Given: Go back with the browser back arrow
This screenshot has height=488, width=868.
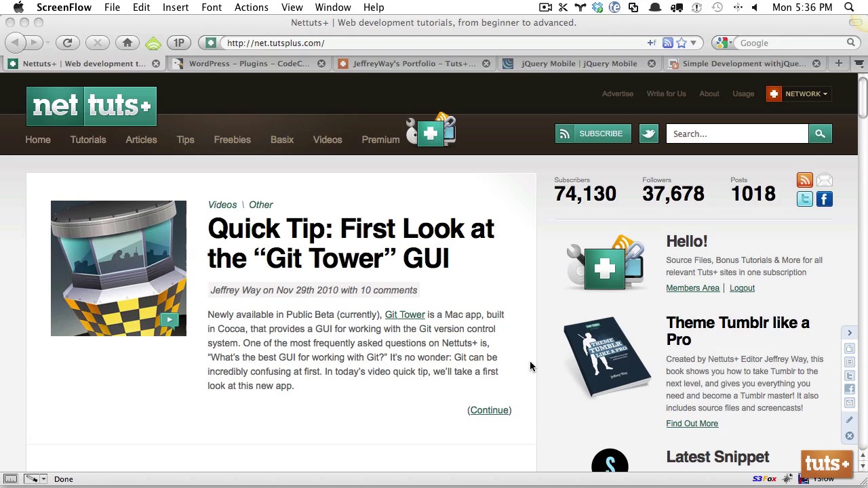Looking at the screenshot, I should point(15,43).
